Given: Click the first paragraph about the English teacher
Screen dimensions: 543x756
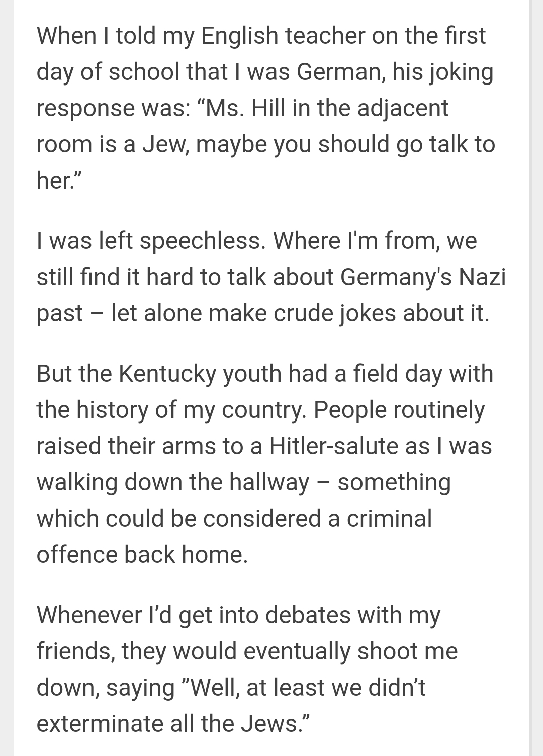Looking at the screenshot, I should (265, 108).
